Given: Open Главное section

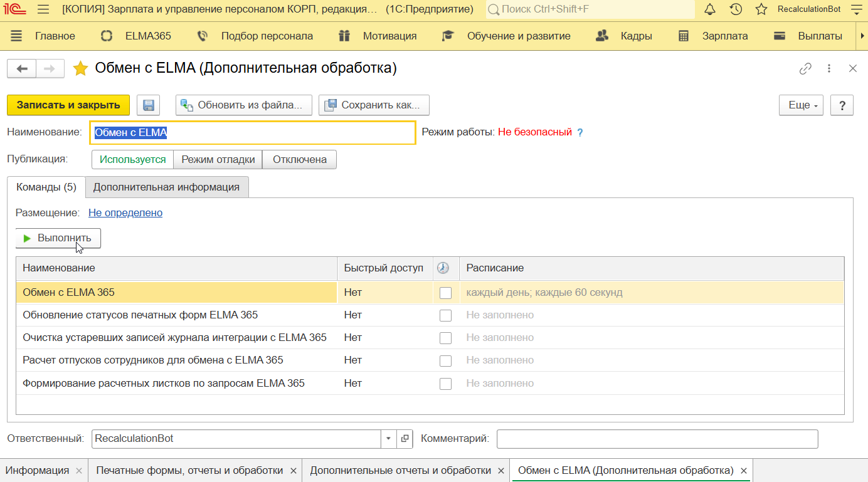Looking at the screenshot, I should pos(55,36).
